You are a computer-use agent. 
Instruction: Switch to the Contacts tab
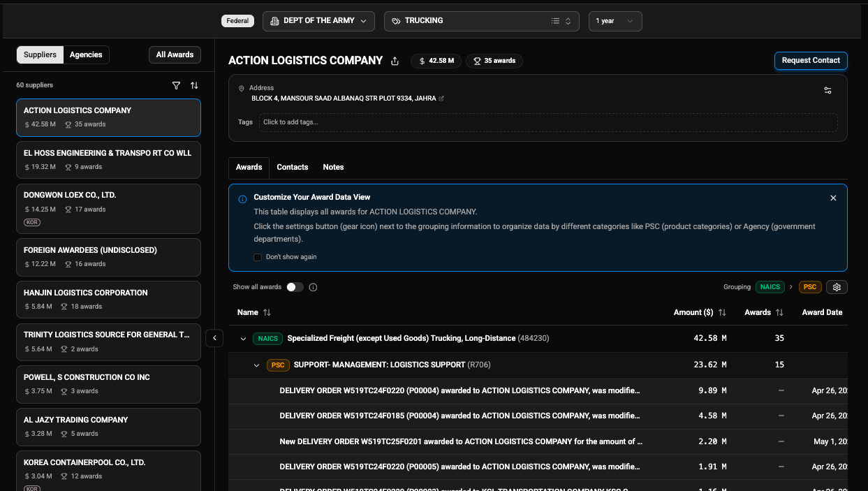[x=292, y=167]
